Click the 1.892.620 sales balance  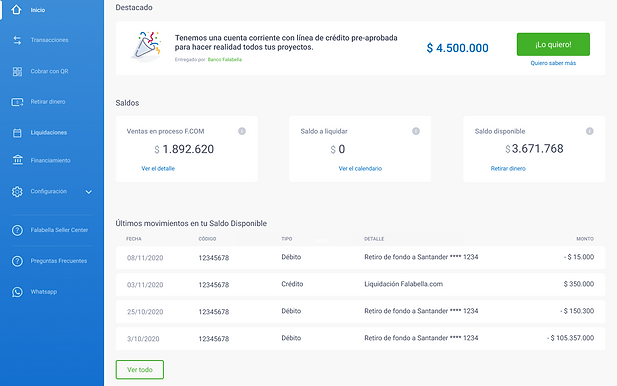click(x=188, y=149)
